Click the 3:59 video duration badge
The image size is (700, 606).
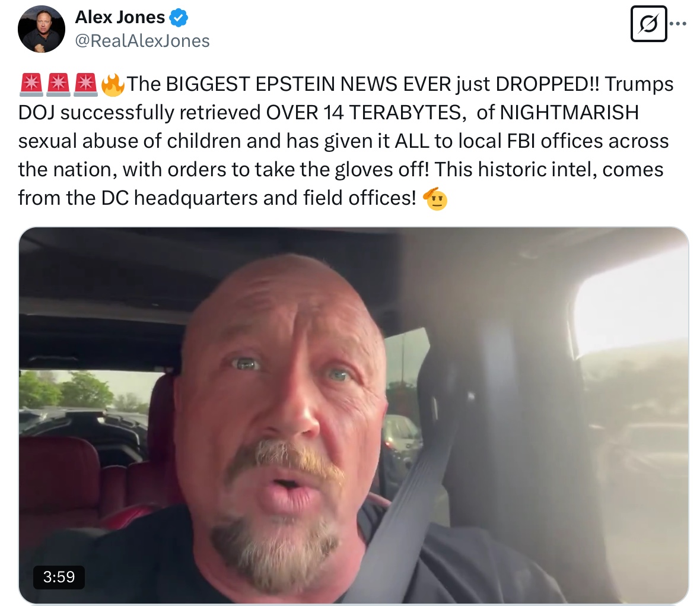click(x=59, y=577)
